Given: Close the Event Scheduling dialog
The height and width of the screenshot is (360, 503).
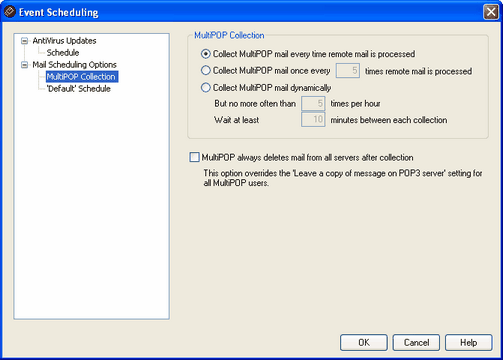Looking at the screenshot, I should pos(491,12).
